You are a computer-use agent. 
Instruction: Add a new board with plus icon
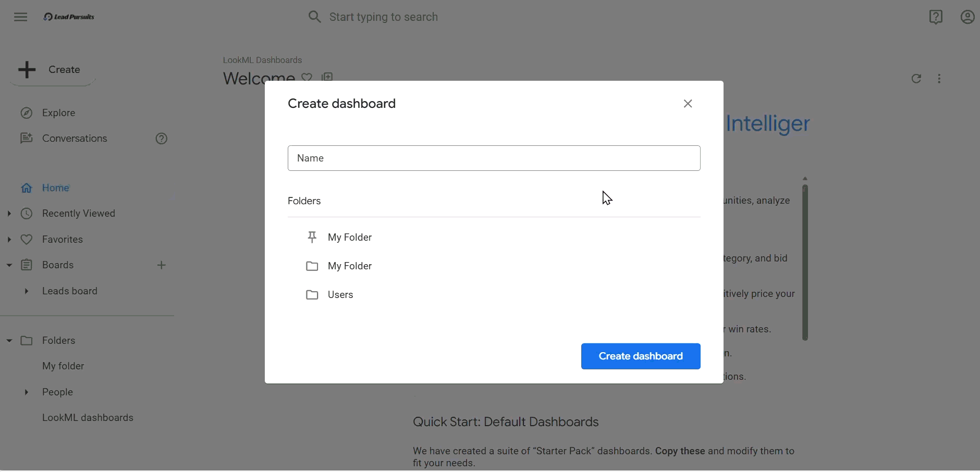click(x=162, y=265)
